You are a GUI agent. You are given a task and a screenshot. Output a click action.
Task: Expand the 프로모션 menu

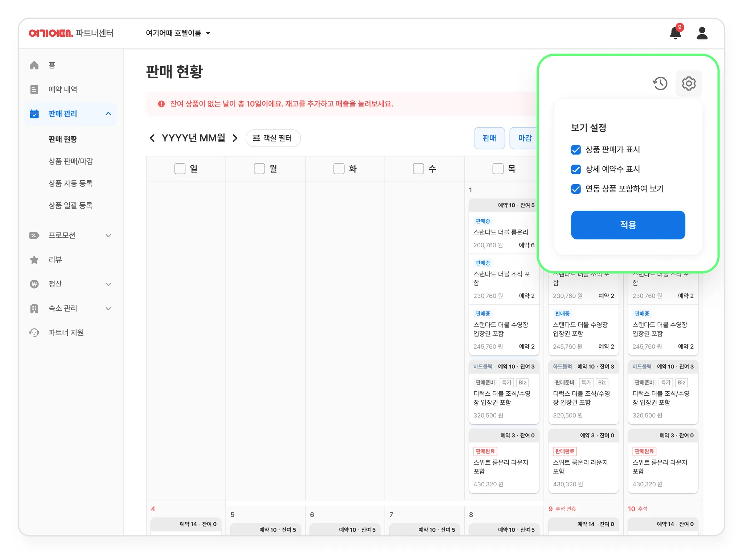(108, 235)
